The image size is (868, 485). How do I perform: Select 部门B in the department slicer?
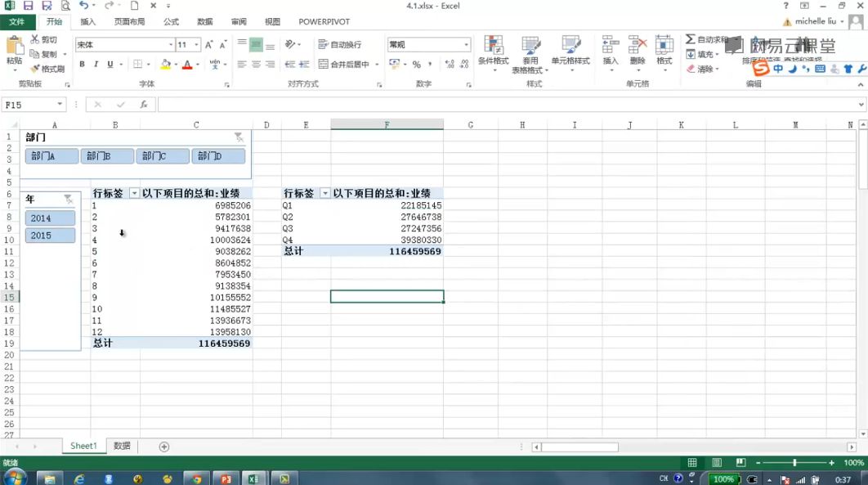point(107,155)
